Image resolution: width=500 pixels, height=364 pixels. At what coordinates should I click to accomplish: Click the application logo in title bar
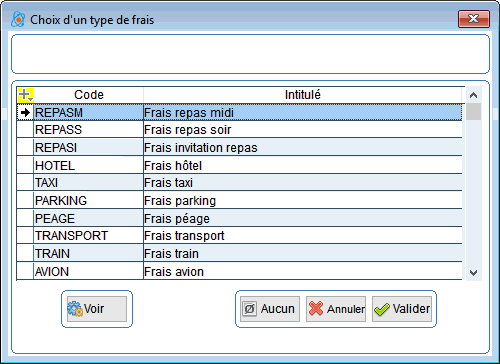click(x=18, y=20)
